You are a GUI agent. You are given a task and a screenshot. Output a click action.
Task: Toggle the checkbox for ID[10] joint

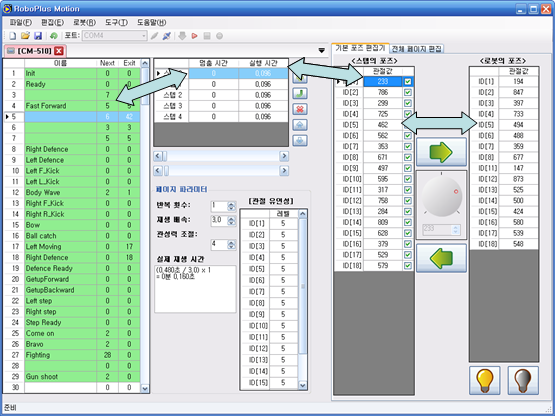point(408,179)
